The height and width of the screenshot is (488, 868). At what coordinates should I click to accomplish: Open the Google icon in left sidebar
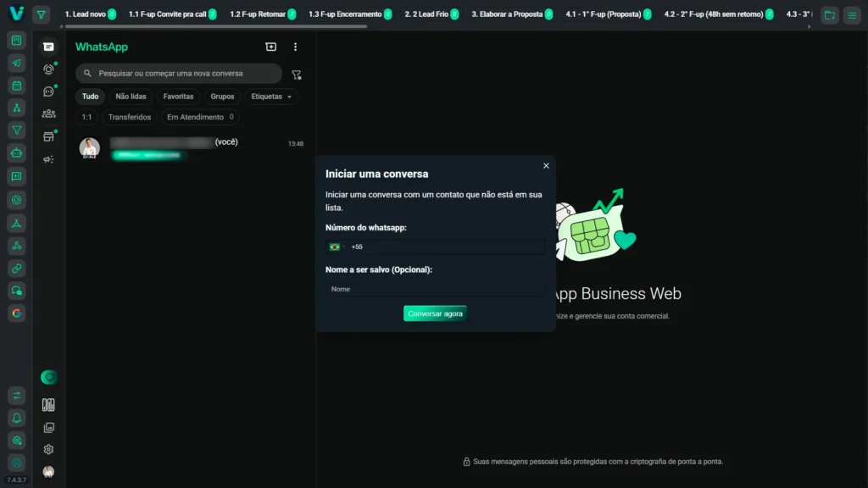[x=16, y=313]
